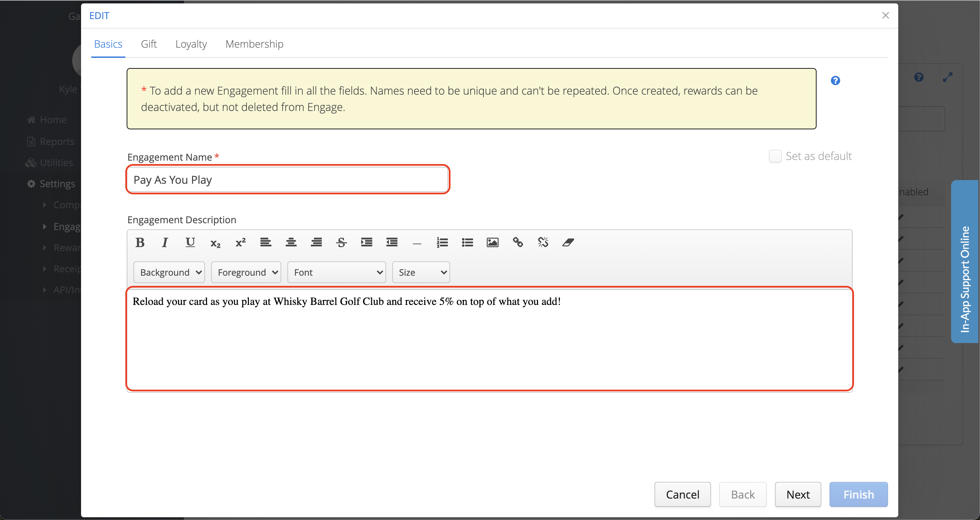
Task: Open the Background color dropdown
Action: pos(169,272)
